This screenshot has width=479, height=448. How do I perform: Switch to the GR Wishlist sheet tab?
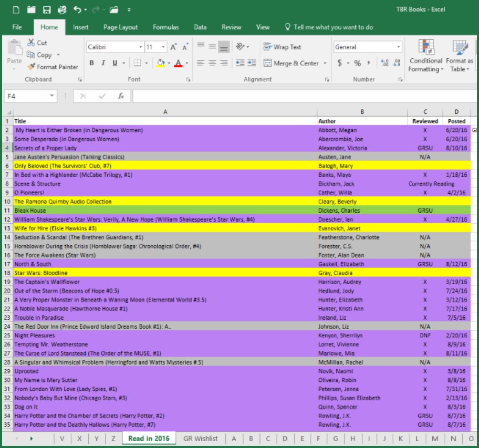[x=200, y=439]
